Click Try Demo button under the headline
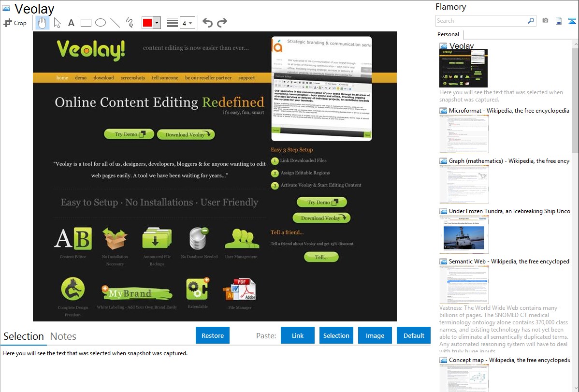 click(129, 134)
